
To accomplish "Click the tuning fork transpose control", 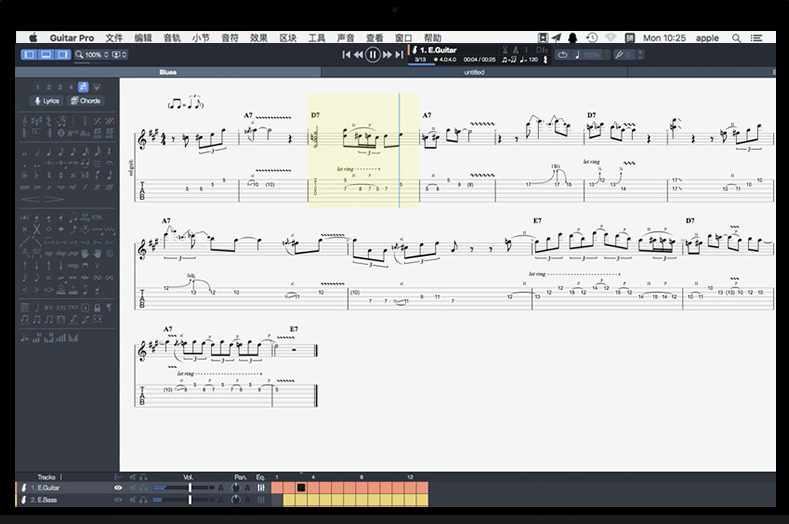I will [x=624, y=54].
